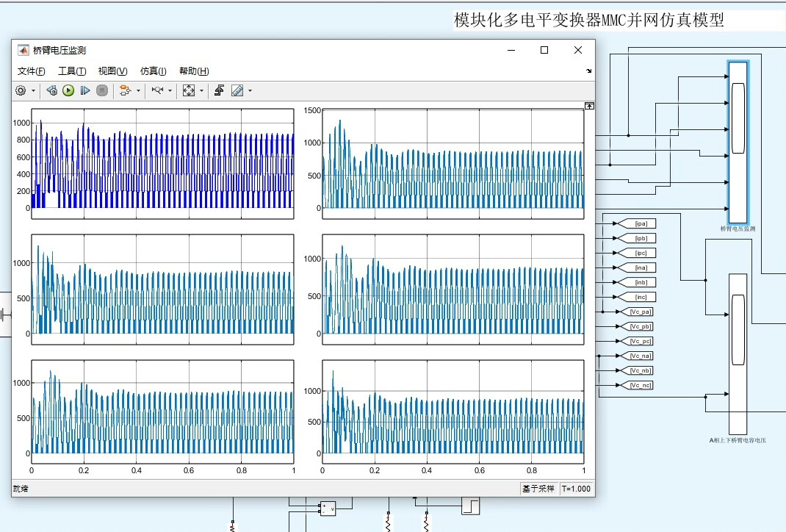This screenshot has width=786, height=532.
Task: Open the 帮助(H) menu
Action: 194,71
